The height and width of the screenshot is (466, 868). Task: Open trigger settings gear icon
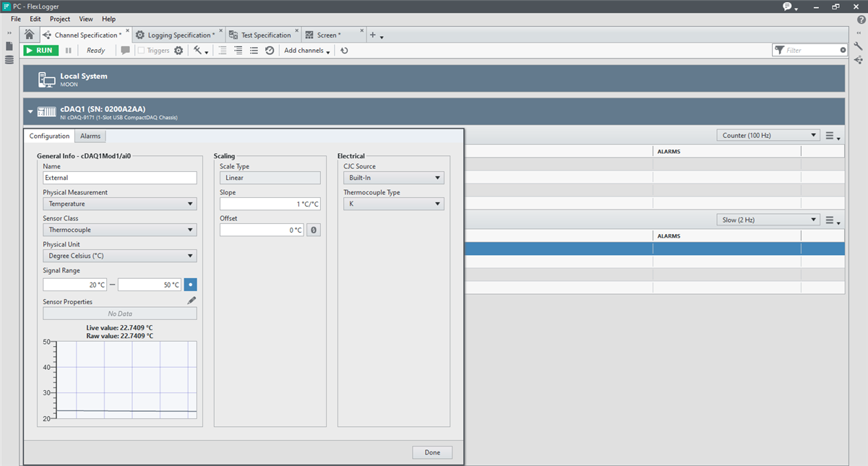pos(179,51)
